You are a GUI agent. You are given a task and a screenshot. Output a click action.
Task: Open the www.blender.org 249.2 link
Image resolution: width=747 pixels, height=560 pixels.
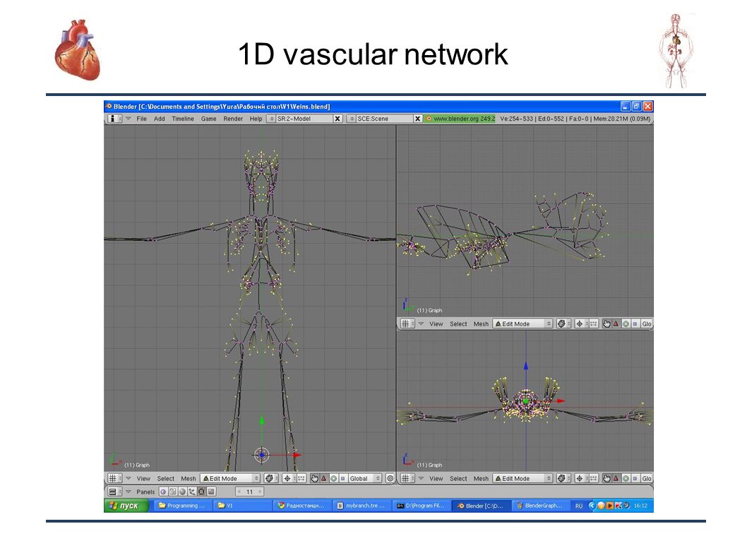460,119
